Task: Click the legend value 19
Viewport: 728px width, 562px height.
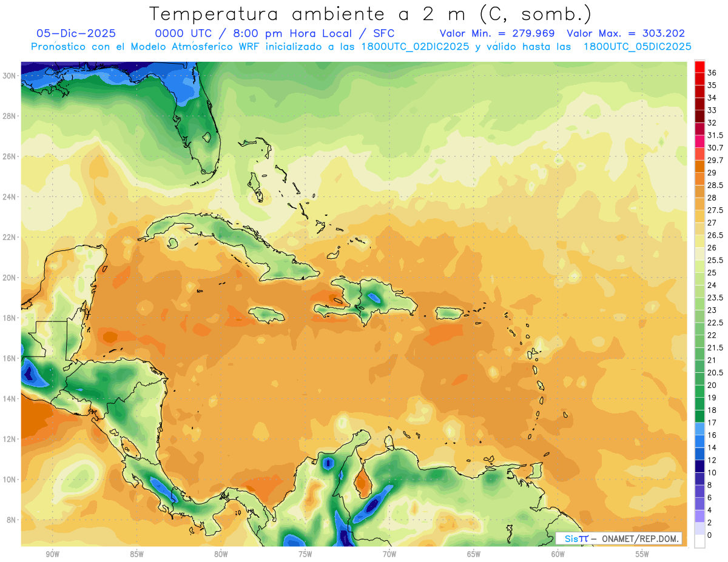Action: pyautogui.click(x=712, y=398)
